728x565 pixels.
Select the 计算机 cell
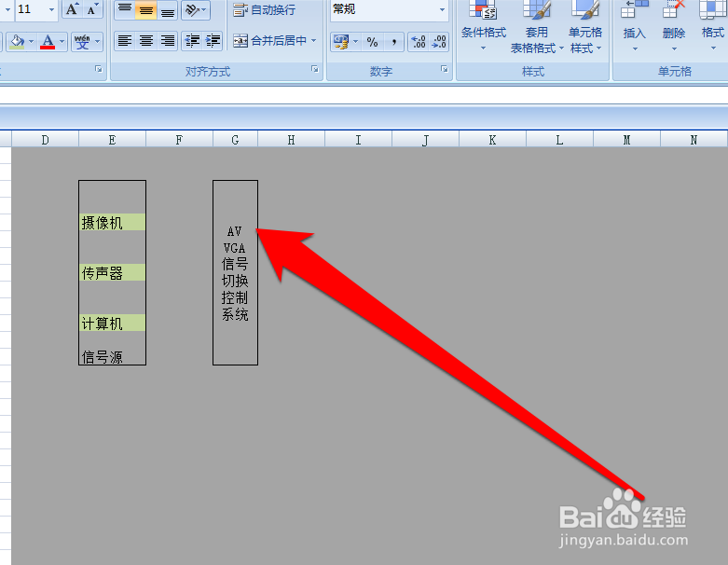coord(113,323)
